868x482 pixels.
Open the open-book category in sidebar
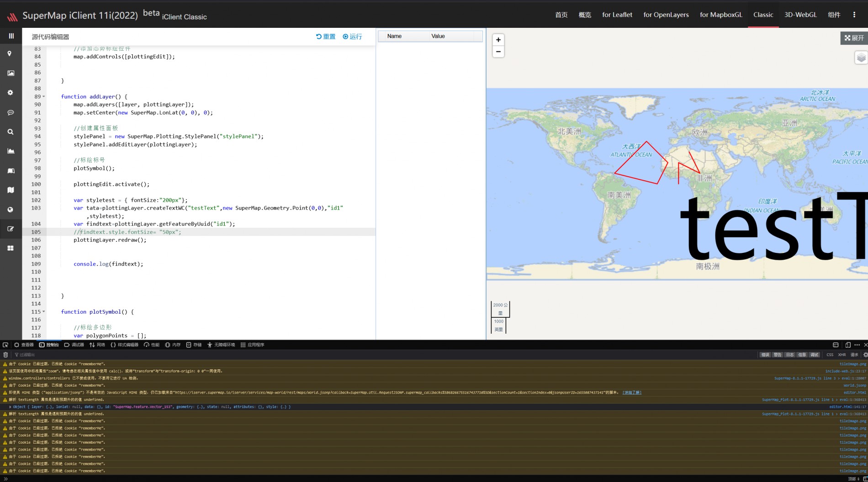11,171
